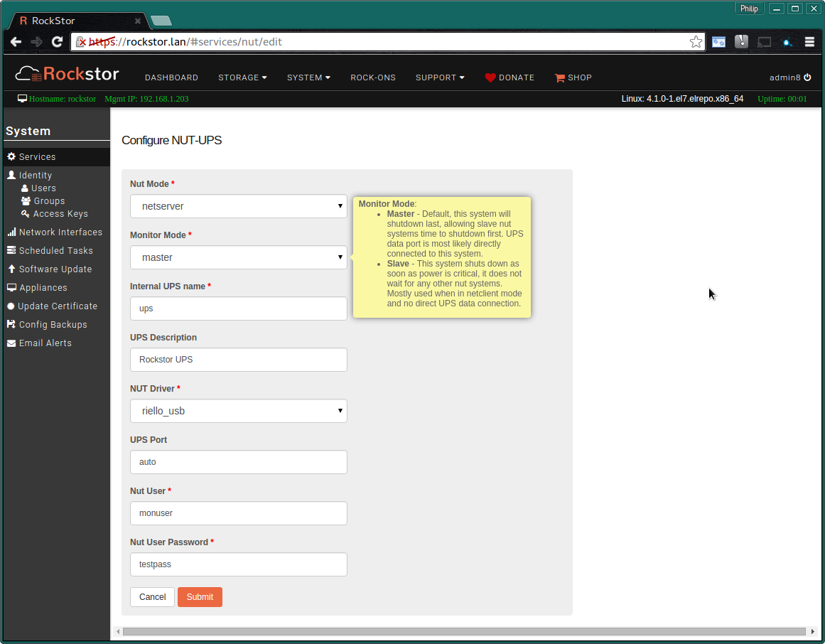
Task: Click the Appliances monitor icon
Action: (x=11, y=287)
